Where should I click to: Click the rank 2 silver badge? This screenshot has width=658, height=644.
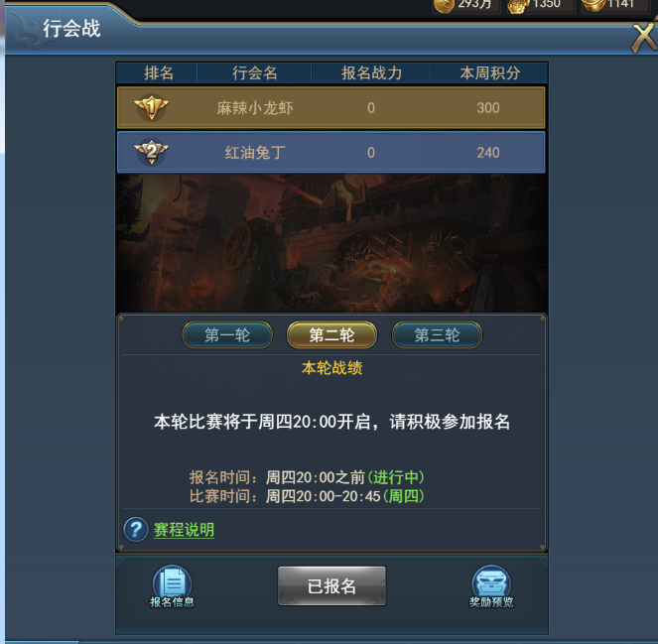click(x=152, y=152)
